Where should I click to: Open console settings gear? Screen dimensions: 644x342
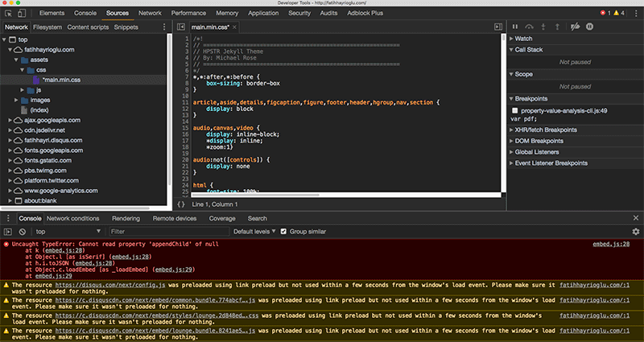(x=636, y=232)
